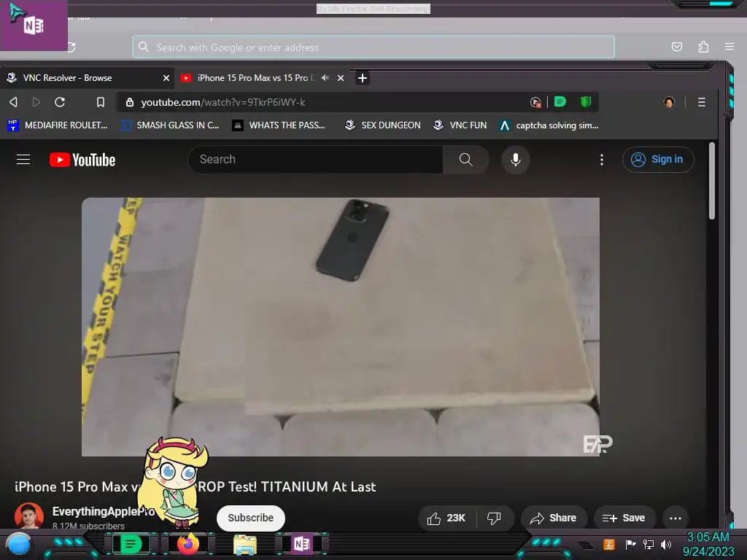Open the volume speaker tray icon
This screenshot has width=747, height=560.
click(666, 544)
